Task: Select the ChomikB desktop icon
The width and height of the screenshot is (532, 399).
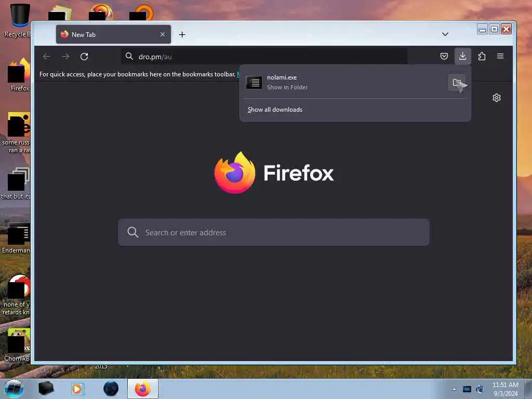Action: (17, 345)
